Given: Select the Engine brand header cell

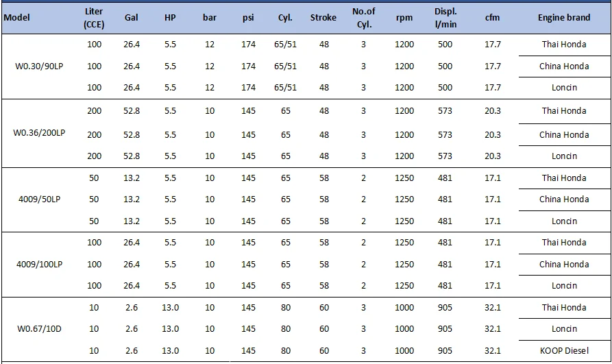Looking at the screenshot, I should point(563,18).
